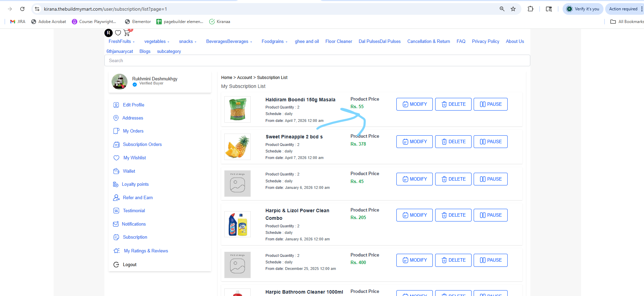The height and width of the screenshot is (296, 644).
Task: Open the 6thjanuarycat category
Action: [x=120, y=52]
